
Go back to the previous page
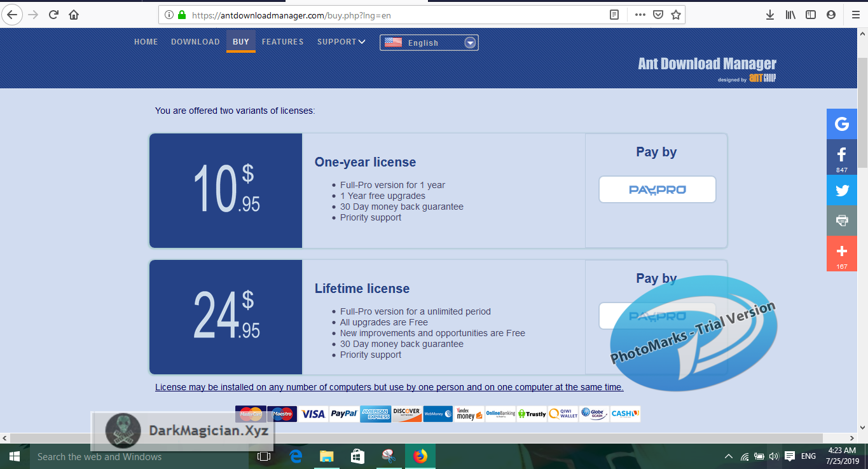tap(11, 14)
